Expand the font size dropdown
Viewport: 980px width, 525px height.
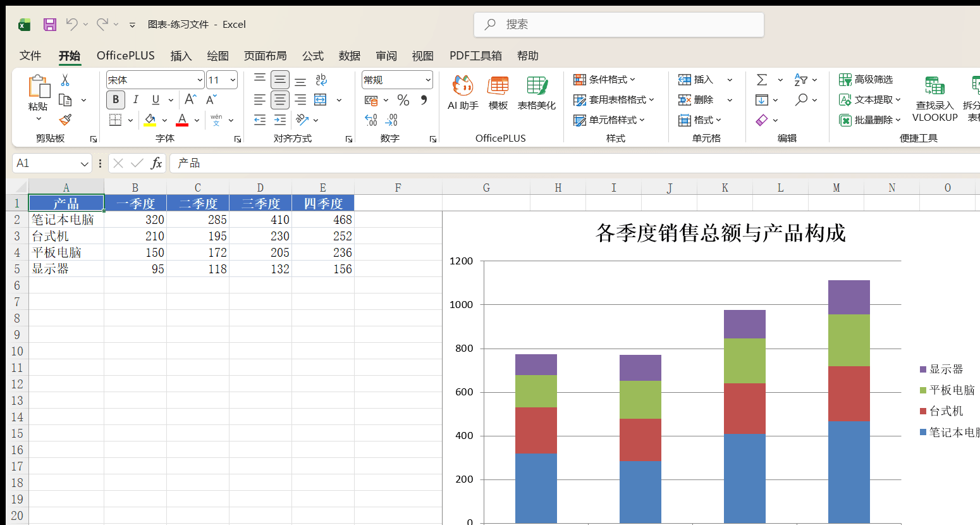[x=233, y=80]
